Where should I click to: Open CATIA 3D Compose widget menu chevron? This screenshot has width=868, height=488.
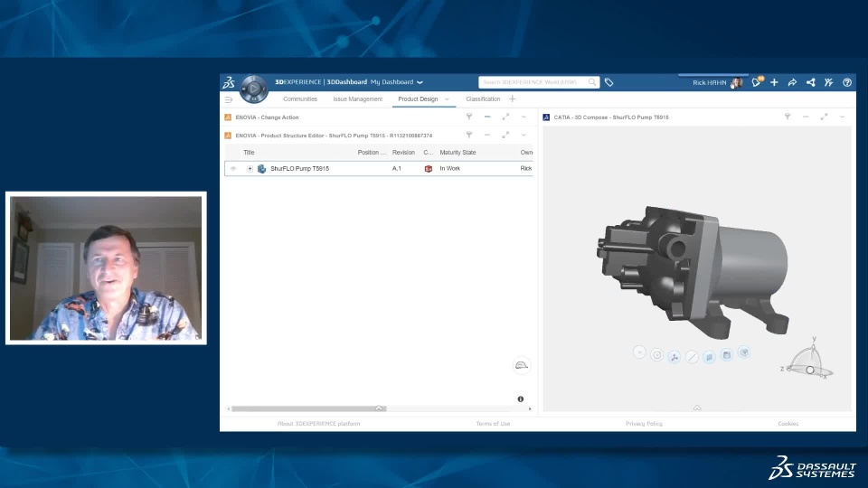pyautogui.click(x=842, y=117)
